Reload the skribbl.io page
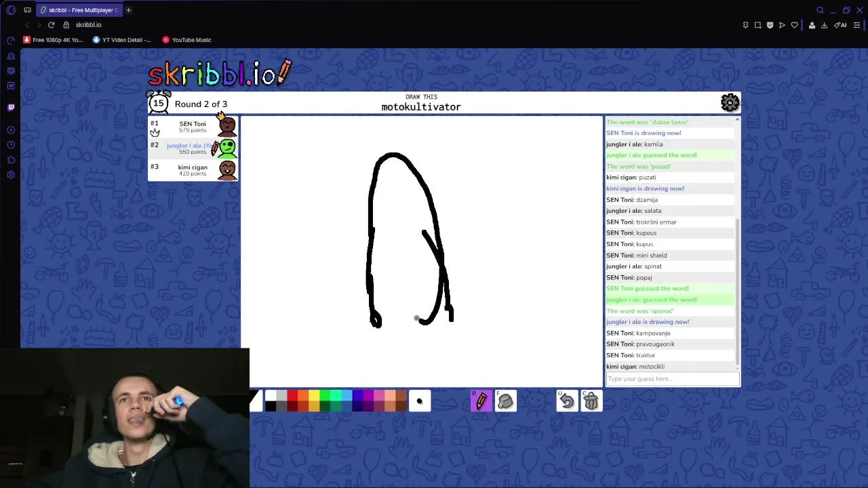Image resolution: width=868 pixels, height=488 pixels. [51, 25]
